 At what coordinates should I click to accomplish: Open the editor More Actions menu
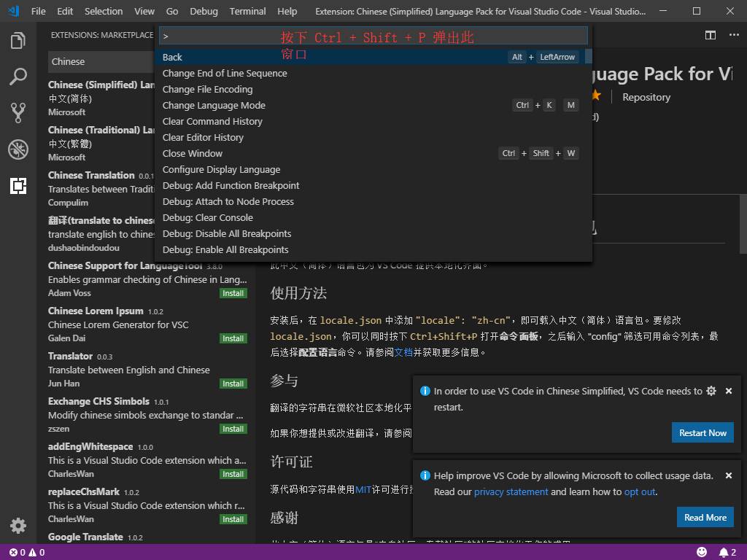(734, 35)
